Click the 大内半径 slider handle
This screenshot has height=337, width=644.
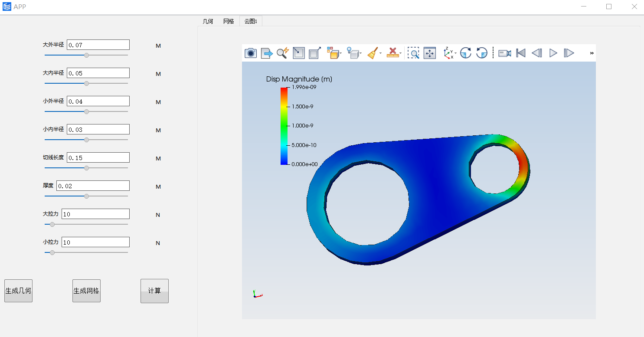tap(86, 83)
